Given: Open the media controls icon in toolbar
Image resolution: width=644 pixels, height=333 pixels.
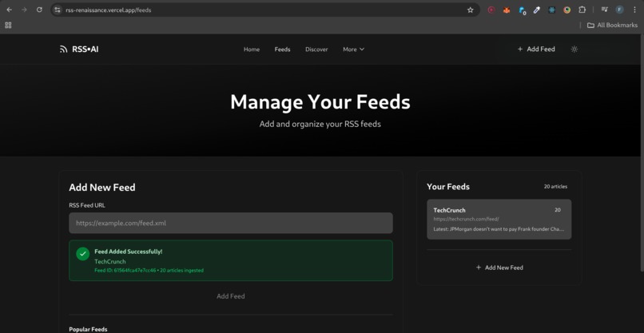Looking at the screenshot, I should tap(605, 10).
